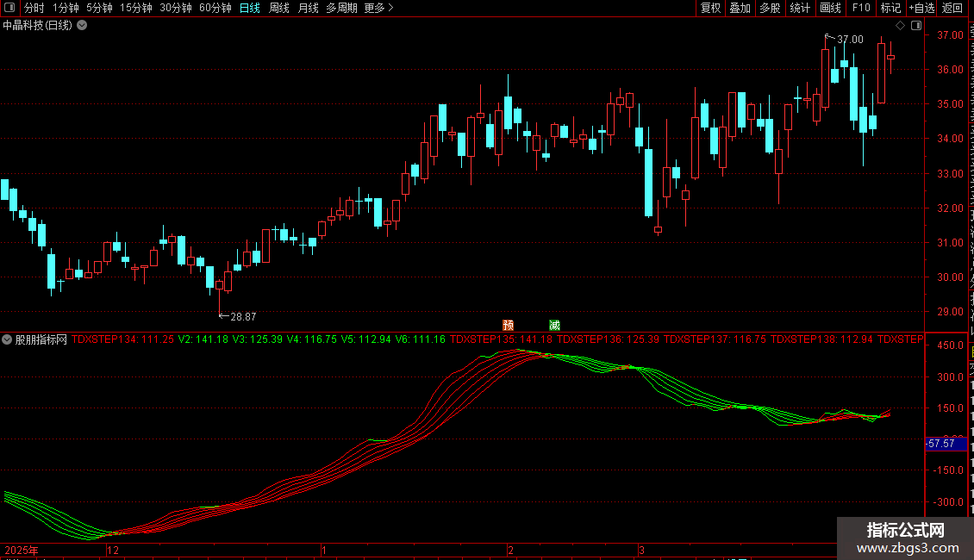Expand the 中晶科技(日线) title dropdown arrow
974x560 pixels.
click(x=82, y=26)
